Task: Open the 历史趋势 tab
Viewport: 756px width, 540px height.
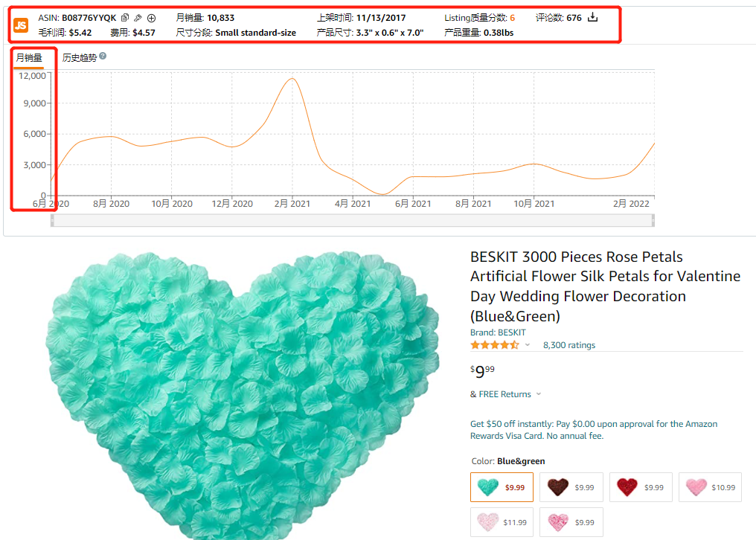Action: tap(79, 57)
